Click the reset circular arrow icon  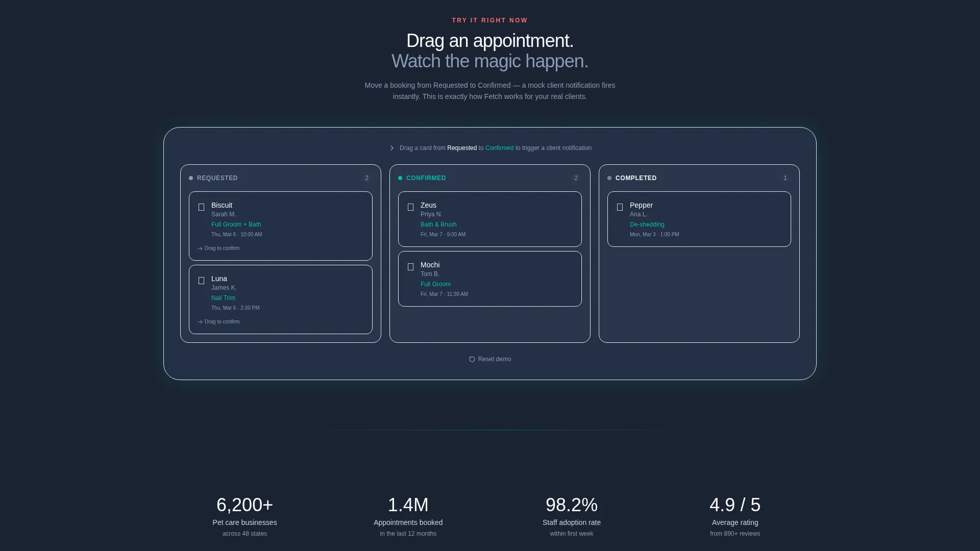[472, 359]
